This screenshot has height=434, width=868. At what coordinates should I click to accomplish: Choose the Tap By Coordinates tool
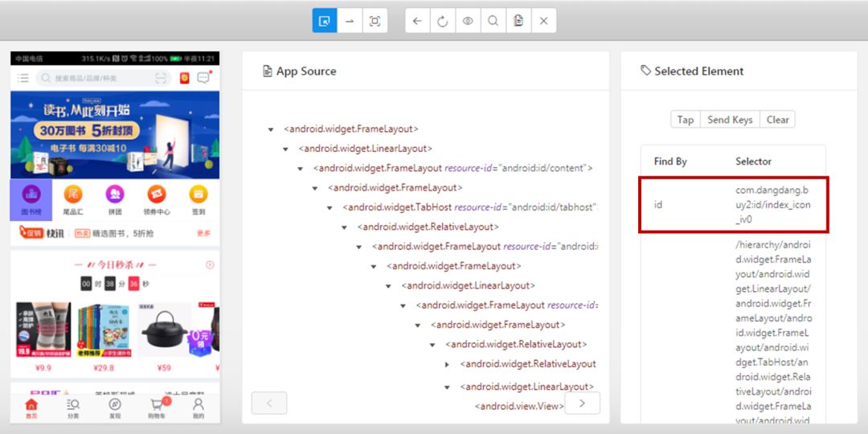(375, 20)
